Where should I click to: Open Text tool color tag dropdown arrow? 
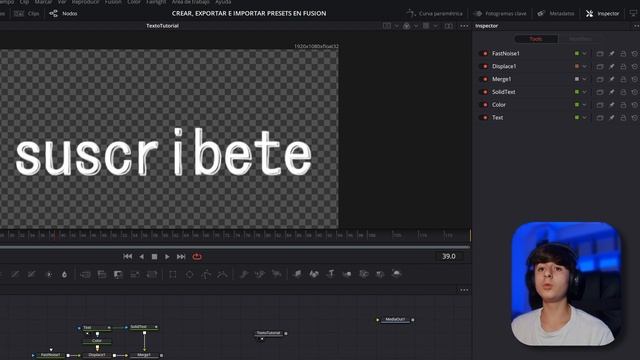pos(584,118)
